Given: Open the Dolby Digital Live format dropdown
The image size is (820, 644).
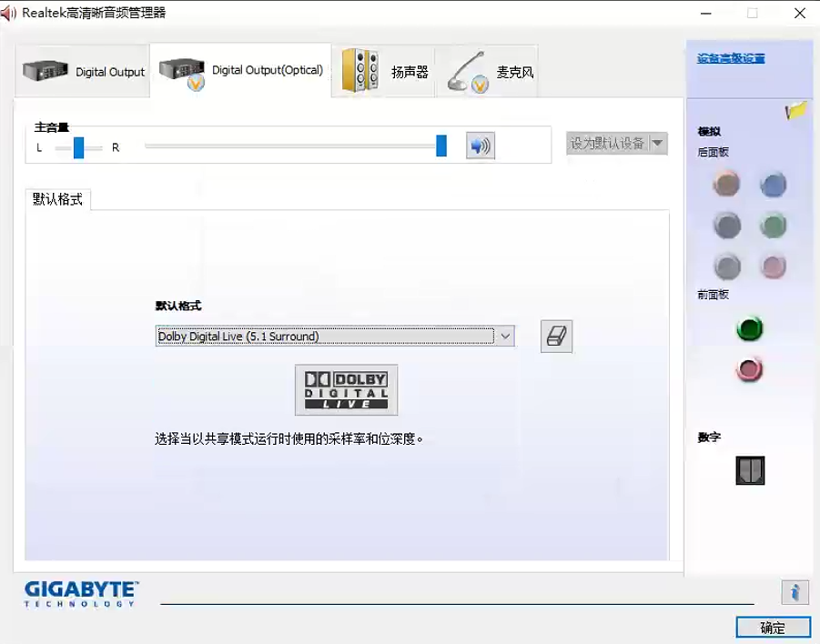Looking at the screenshot, I should 335,337.
